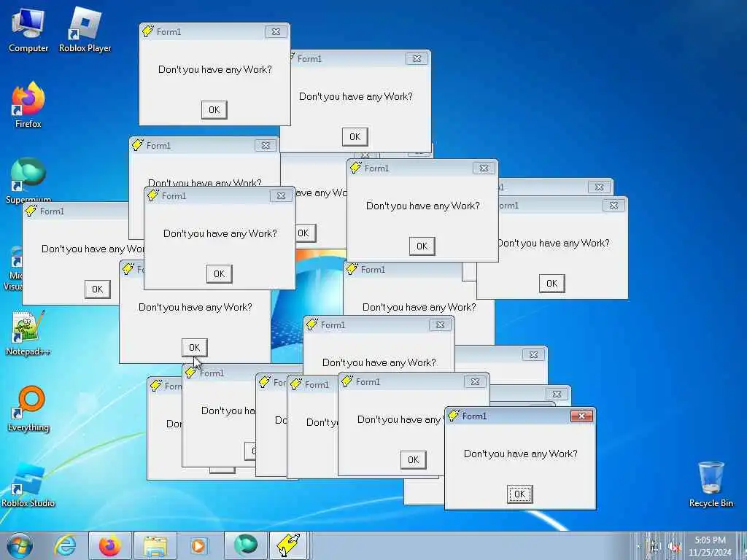Viewport: 747px width, 560px height.
Task: Click the network tray icon
Action: [x=655, y=546]
